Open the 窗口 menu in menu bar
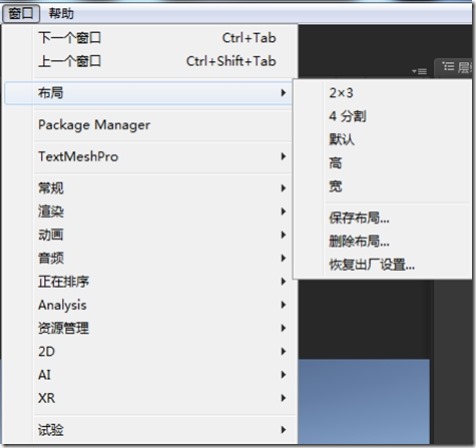The width and height of the screenshot is (476, 448). (x=21, y=14)
